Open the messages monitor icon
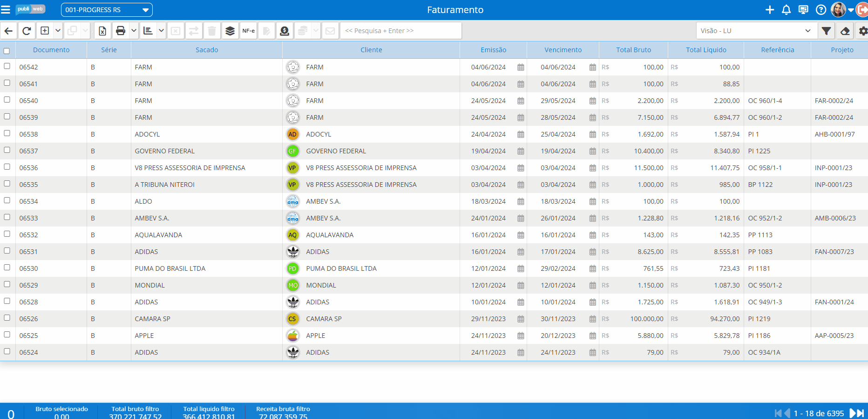Screen dimensions: 868x419 tap(803, 10)
